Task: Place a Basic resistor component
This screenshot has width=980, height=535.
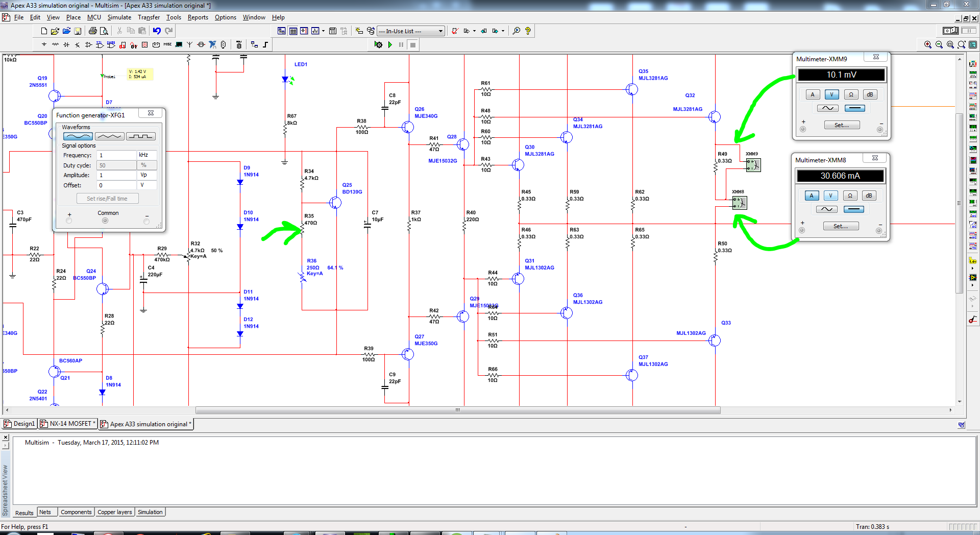Action: [x=55, y=45]
